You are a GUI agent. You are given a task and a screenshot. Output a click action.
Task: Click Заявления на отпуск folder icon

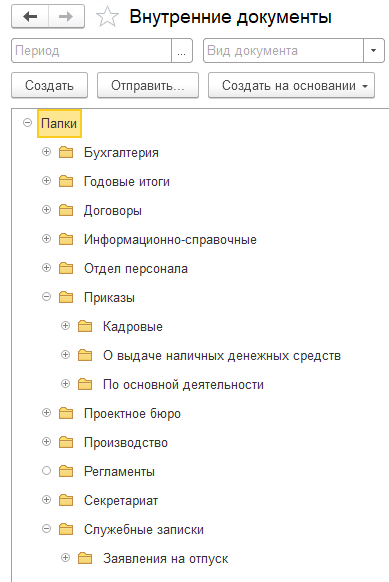tap(85, 558)
